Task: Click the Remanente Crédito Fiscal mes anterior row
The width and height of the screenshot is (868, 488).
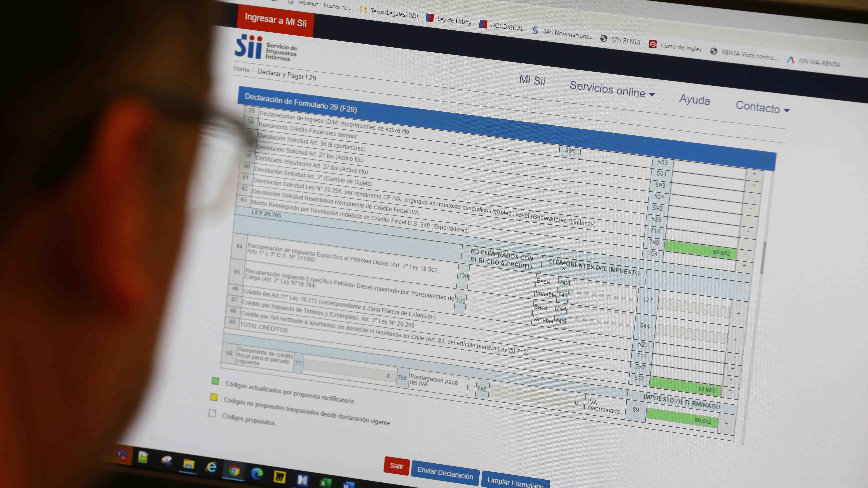Action: click(307, 130)
